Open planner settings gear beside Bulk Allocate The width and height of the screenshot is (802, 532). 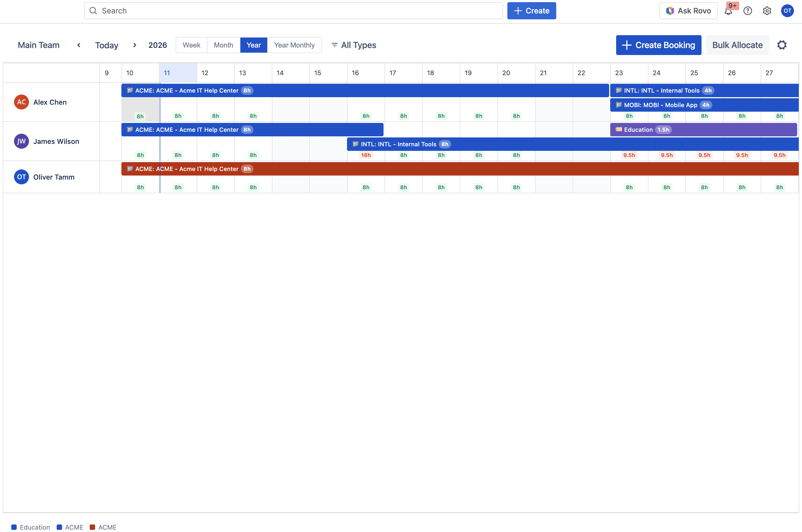coord(782,45)
